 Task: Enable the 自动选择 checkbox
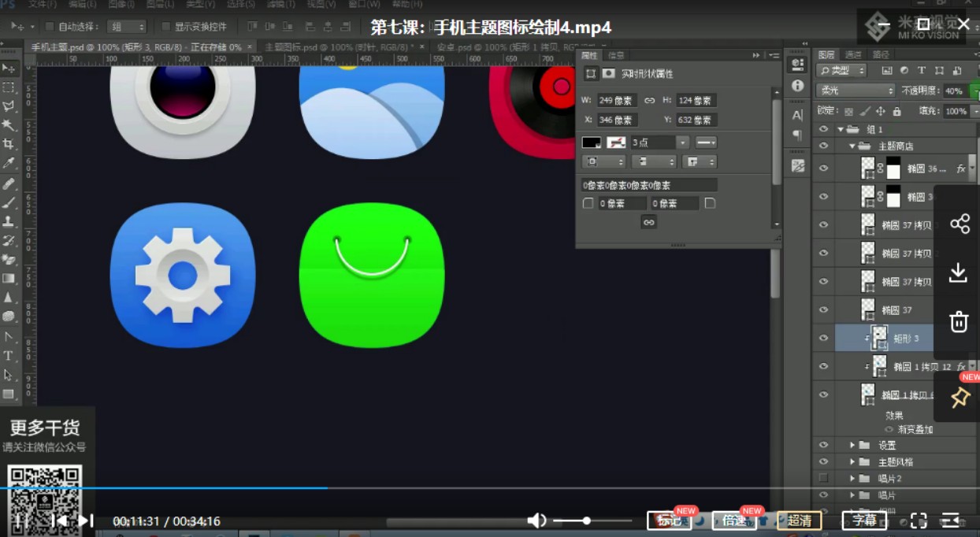coord(50,27)
